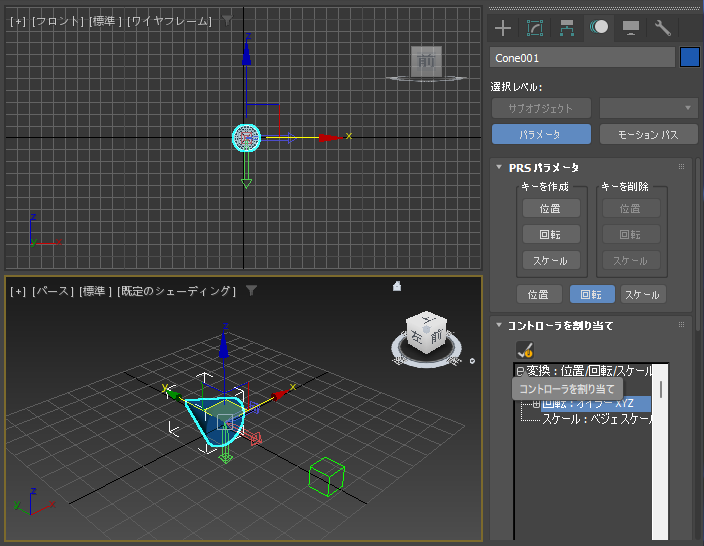Collapse the 変換 tree node
Screen dimensions: 704x546
520,371
